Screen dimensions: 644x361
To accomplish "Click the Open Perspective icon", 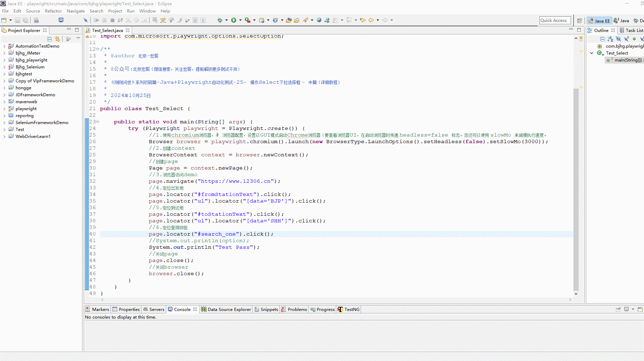I will tap(579, 20).
